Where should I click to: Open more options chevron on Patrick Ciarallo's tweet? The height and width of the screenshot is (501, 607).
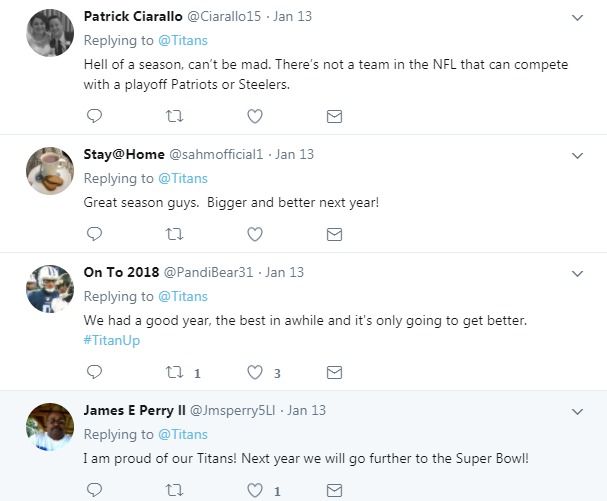point(577,18)
